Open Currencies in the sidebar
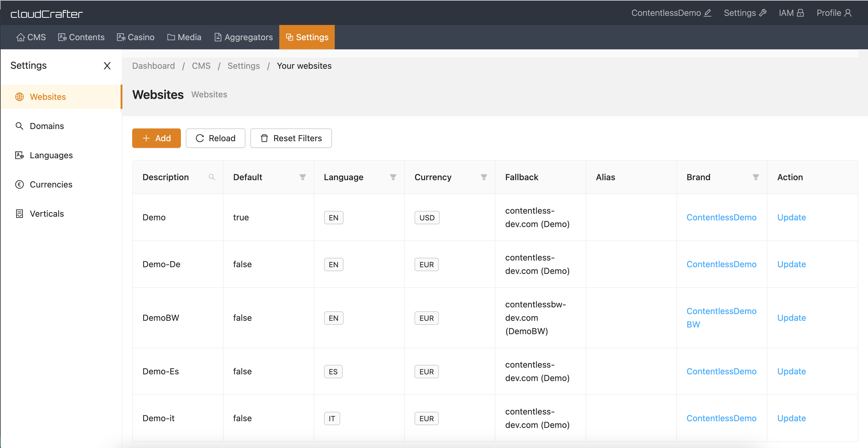The height and width of the screenshot is (448, 868). pos(61,184)
